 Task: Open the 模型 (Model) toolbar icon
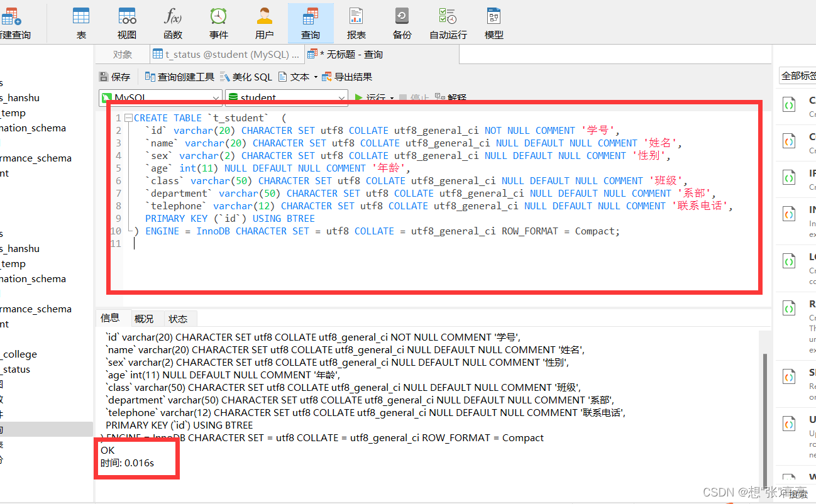tap(494, 23)
